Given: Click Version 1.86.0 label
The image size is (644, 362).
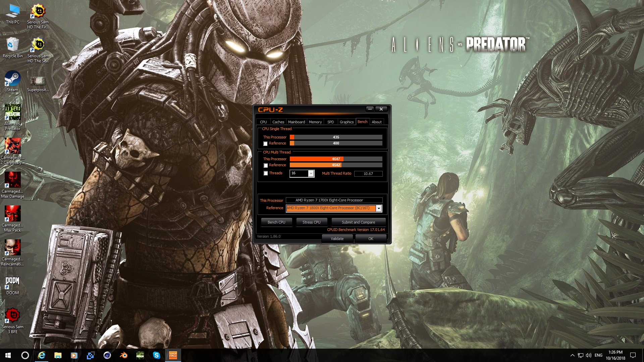Looking at the screenshot, I should 269,236.
